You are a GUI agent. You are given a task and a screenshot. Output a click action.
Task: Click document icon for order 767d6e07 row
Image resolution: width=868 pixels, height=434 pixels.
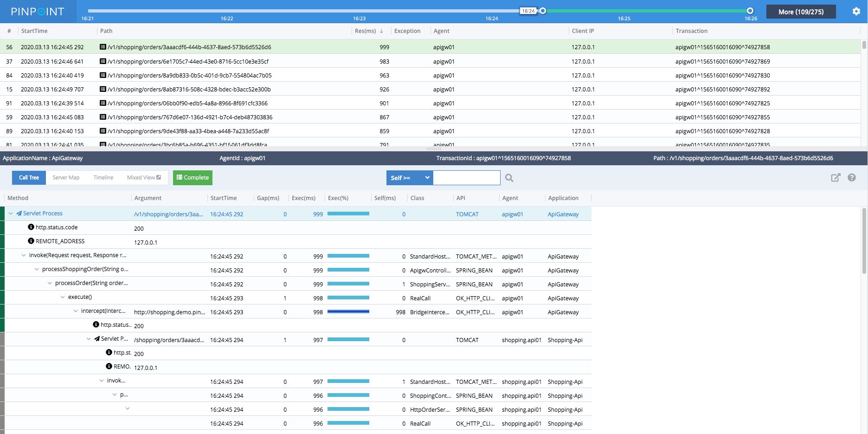pos(103,117)
